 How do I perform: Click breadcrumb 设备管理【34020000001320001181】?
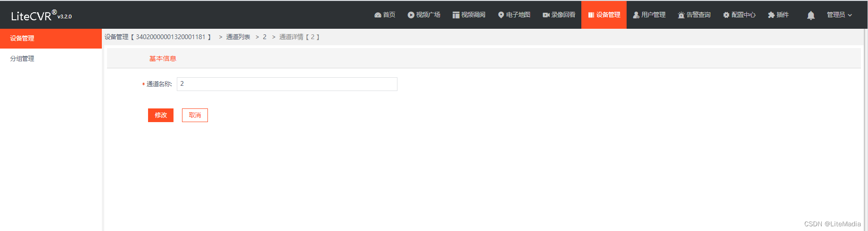coord(158,37)
